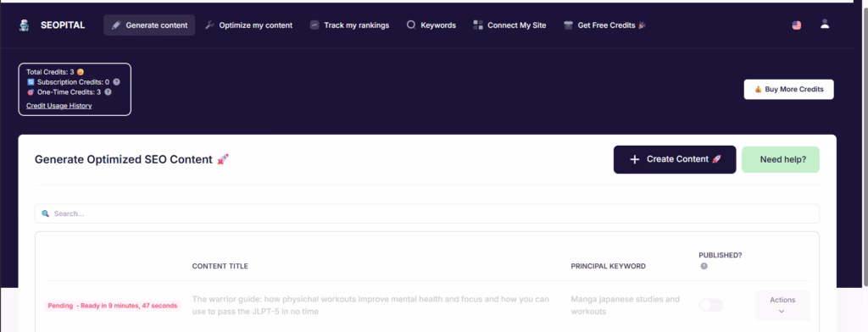This screenshot has width=868, height=332.
Task: Click the Published? column help icon
Action: tap(704, 266)
